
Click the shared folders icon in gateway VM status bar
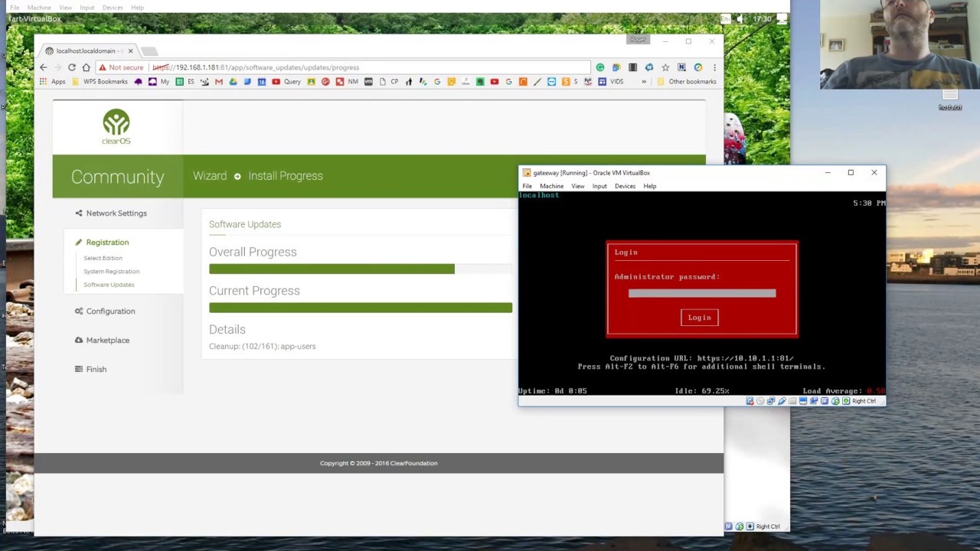792,401
